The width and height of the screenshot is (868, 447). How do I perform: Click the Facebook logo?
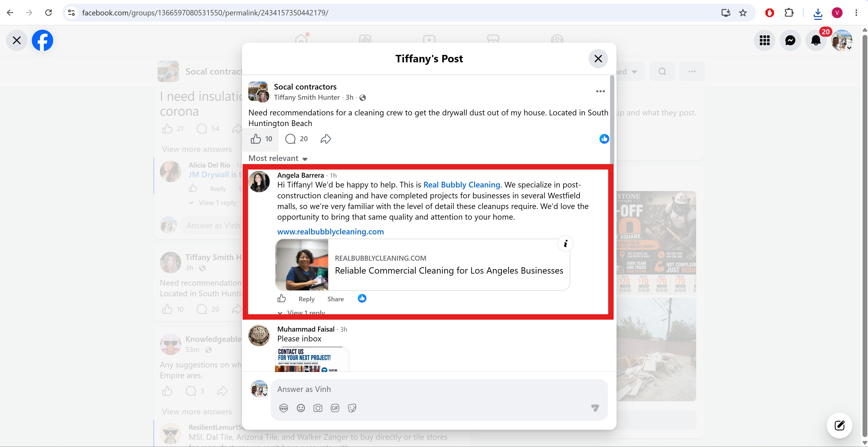tap(42, 40)
